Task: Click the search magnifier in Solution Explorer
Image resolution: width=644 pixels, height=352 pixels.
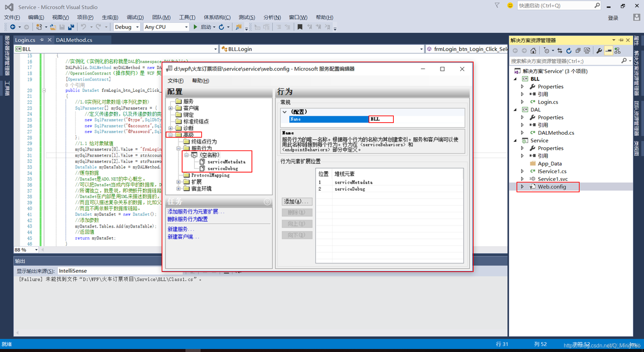Action: (x=624, y=61)
